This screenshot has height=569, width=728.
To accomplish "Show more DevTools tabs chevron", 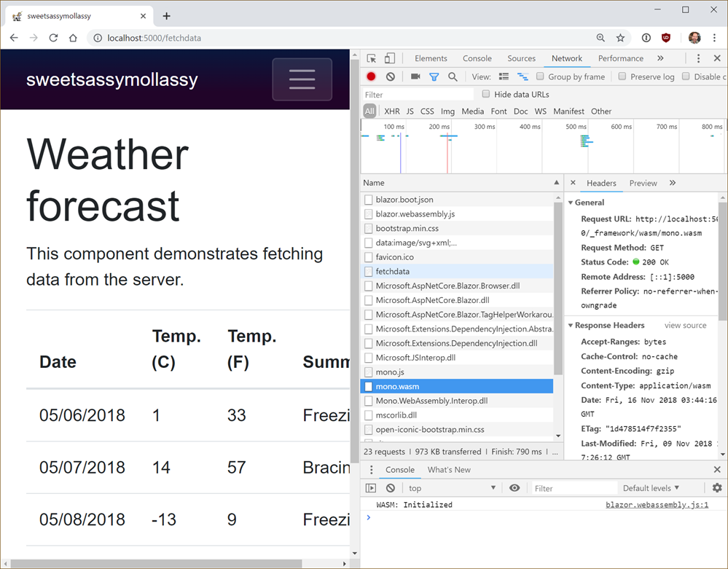I will (661, 58).
